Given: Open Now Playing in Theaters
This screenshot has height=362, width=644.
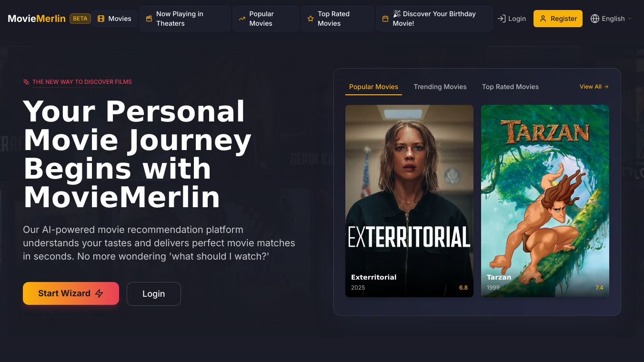Looking at the screenshot, I should 185,19.
